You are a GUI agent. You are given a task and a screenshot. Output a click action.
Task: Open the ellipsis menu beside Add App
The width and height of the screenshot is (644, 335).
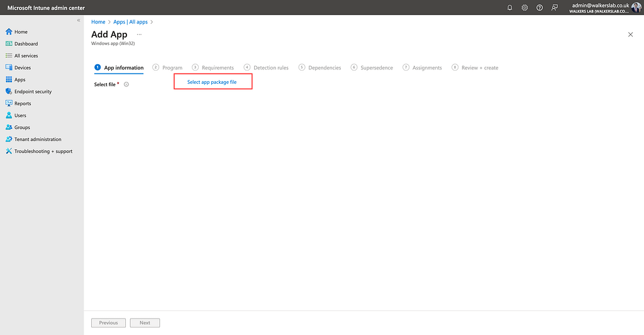pos(139,35)
